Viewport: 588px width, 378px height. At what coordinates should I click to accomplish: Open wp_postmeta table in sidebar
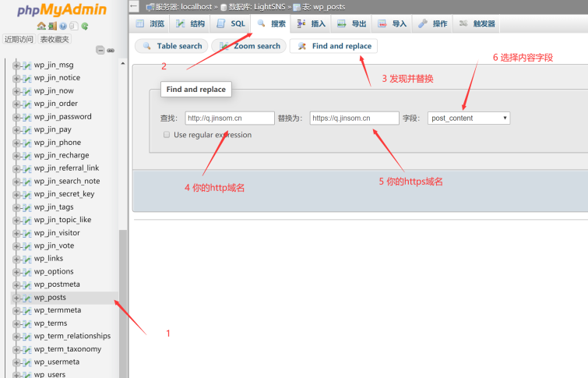coord(57,284)
